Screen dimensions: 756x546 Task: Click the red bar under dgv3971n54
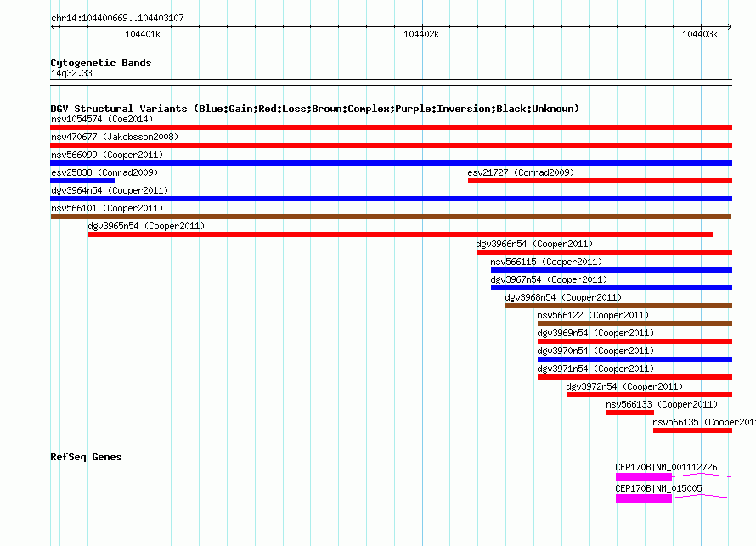click(635, 377)
